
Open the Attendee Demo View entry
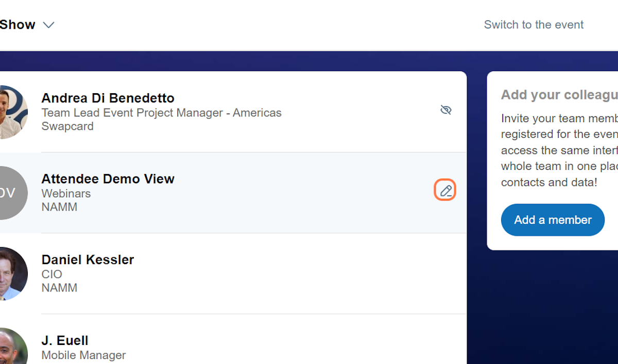108,179
